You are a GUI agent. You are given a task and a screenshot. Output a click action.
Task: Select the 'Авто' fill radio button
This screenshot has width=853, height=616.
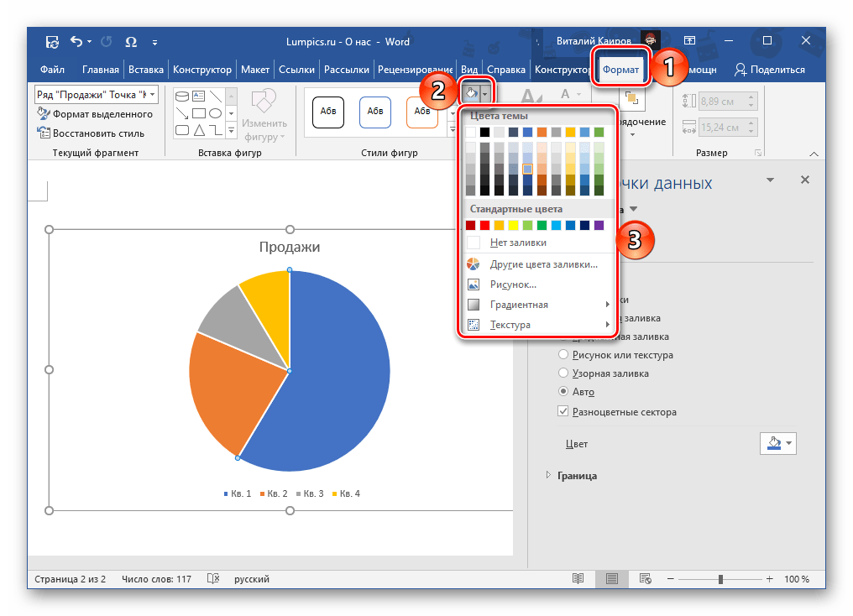point(563,391)
